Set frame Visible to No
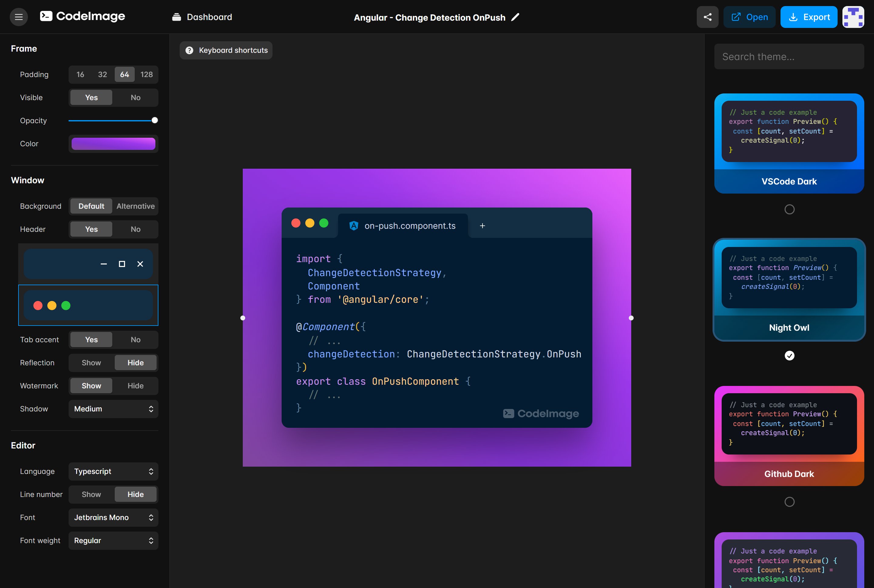The height and width of the screenshot is (588, 874). click(135, 97)
